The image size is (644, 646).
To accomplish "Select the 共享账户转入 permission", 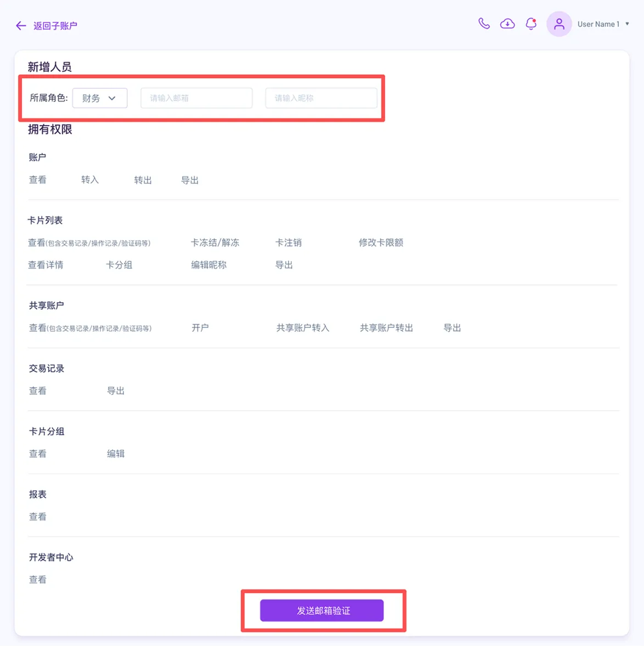I will pyautogui.click(x=303, y=328).
